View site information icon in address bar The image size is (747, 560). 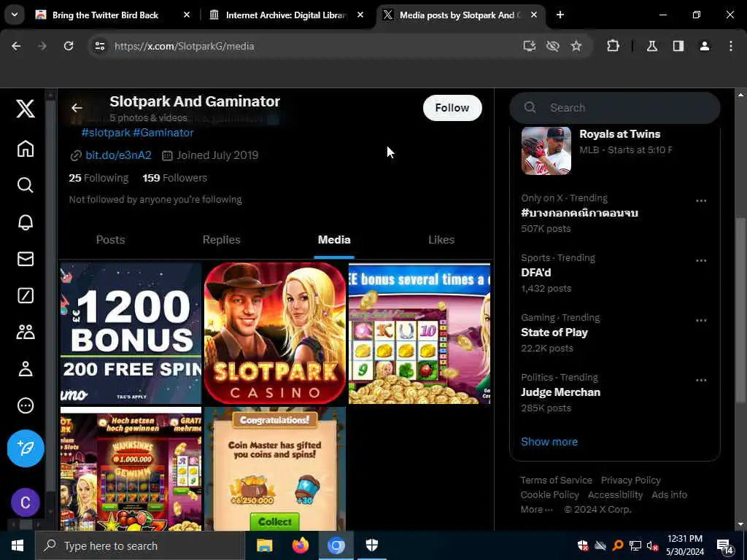click(99, 46)
